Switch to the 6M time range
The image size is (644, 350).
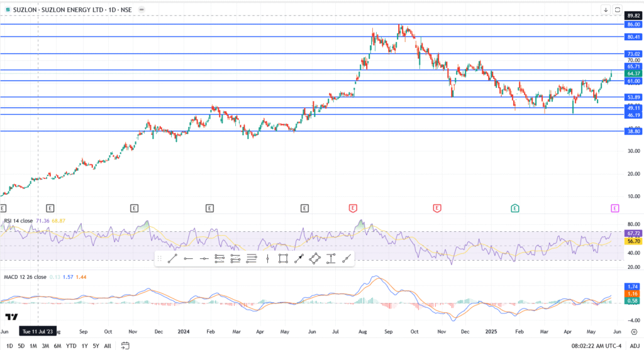point(57,345)
